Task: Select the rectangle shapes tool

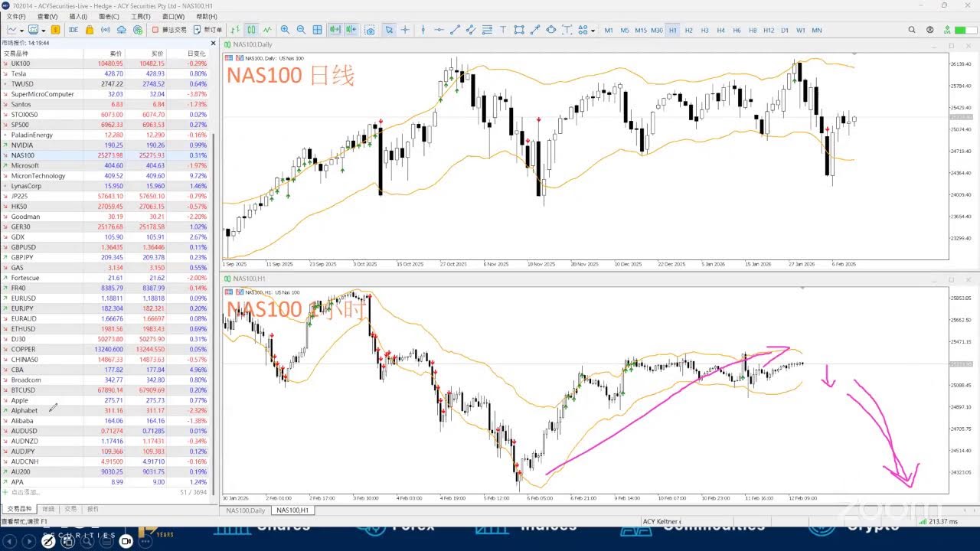Action: coord(519,30)
